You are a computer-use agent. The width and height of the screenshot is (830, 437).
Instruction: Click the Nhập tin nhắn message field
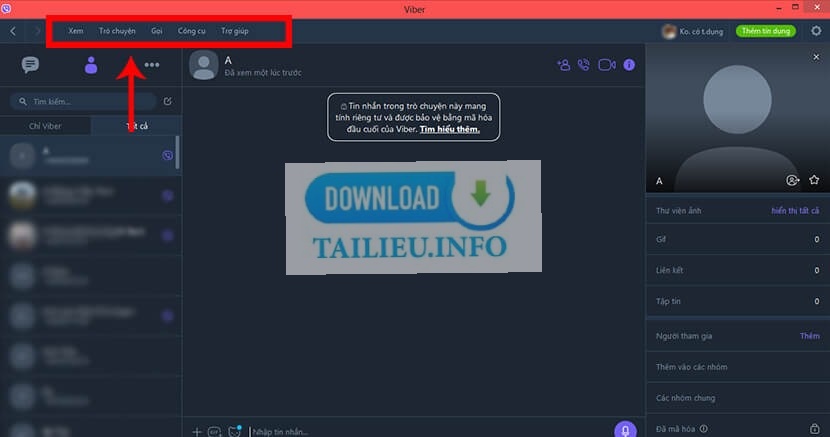(x=429, y=432)
